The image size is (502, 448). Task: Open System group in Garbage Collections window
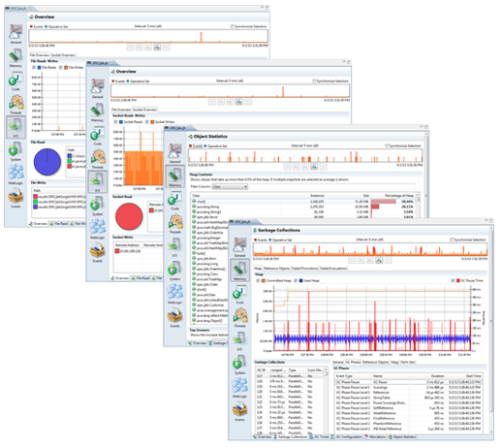coord(239,365)
